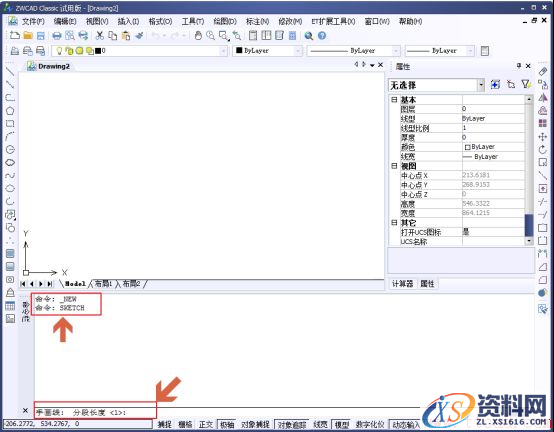This screenshot has height=432, width=554.
Task: Select the Circle draw tool
Action: click(10, 149)
